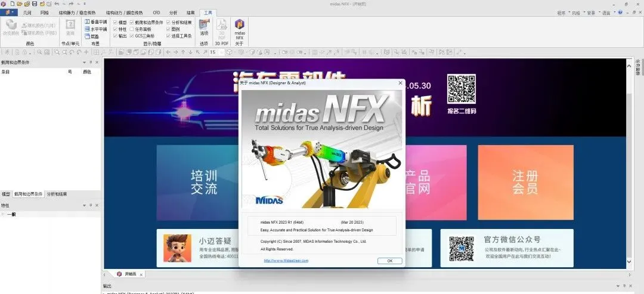Select the 分析和结果 tab in left panel
644x294 pixels.
point(57,194)
